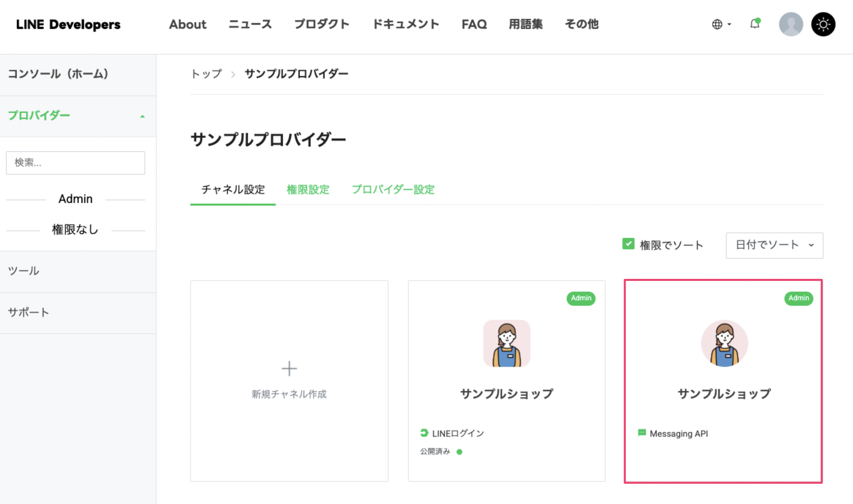Image resolution: width=853 pixels, height=504 pixels.
Task: Switch to the プロバイダー設定 tab
Action: tap(393, 190)
